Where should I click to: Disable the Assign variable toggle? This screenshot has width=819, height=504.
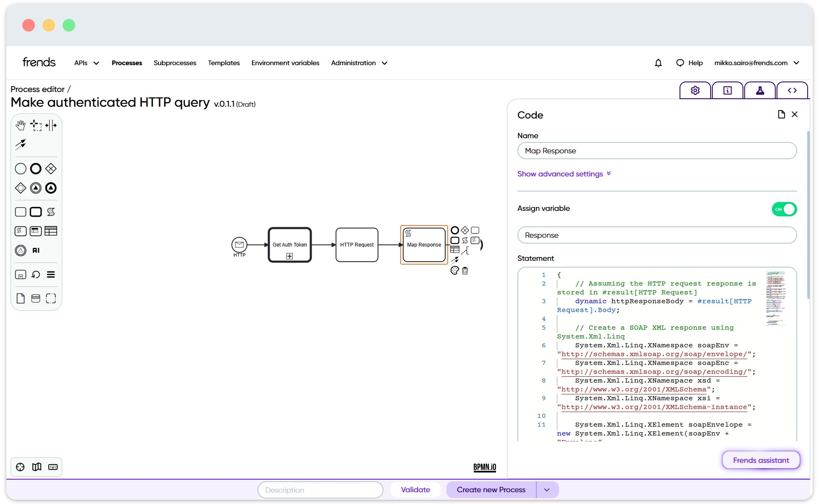pyautogui.click(x=784, y=209)
